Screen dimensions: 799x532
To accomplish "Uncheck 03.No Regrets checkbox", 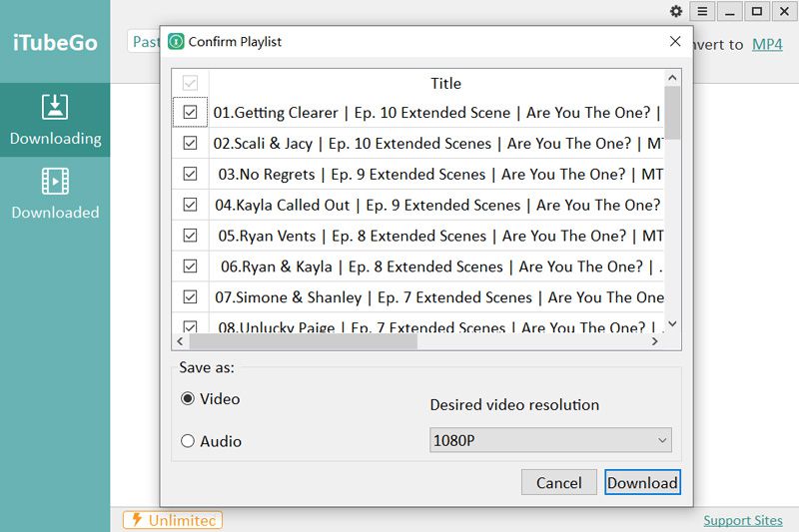I will 190,174.
